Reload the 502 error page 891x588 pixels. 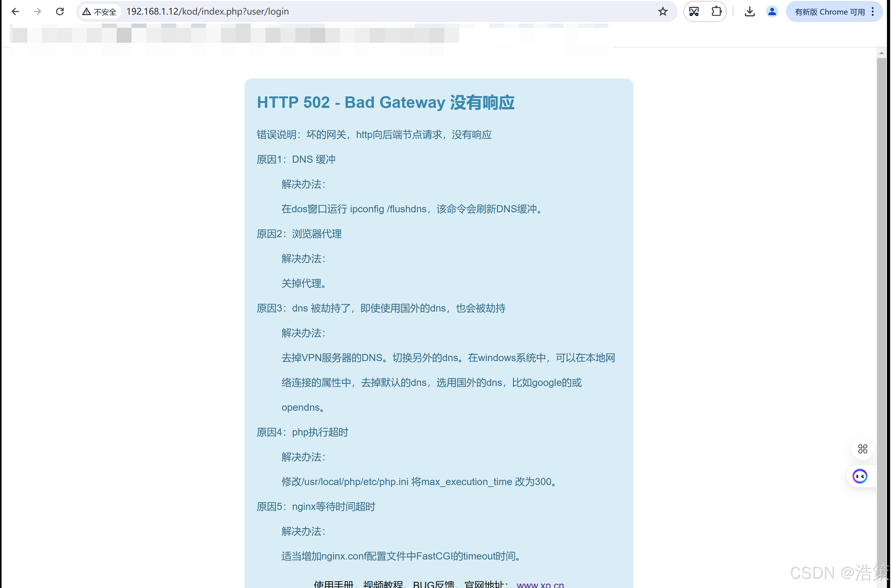pos(60,12)
